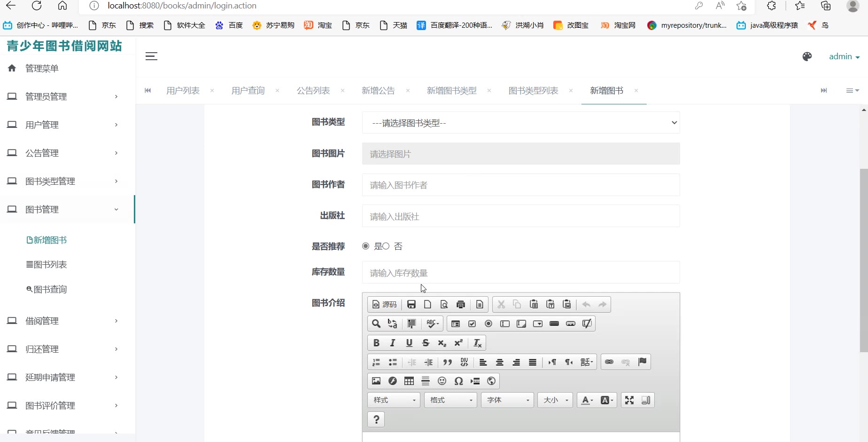Image resolution: width=868 pixels, height=442 pixels.
Task: Toggle italic formatting in the editor
Action: tap(393, 343)
